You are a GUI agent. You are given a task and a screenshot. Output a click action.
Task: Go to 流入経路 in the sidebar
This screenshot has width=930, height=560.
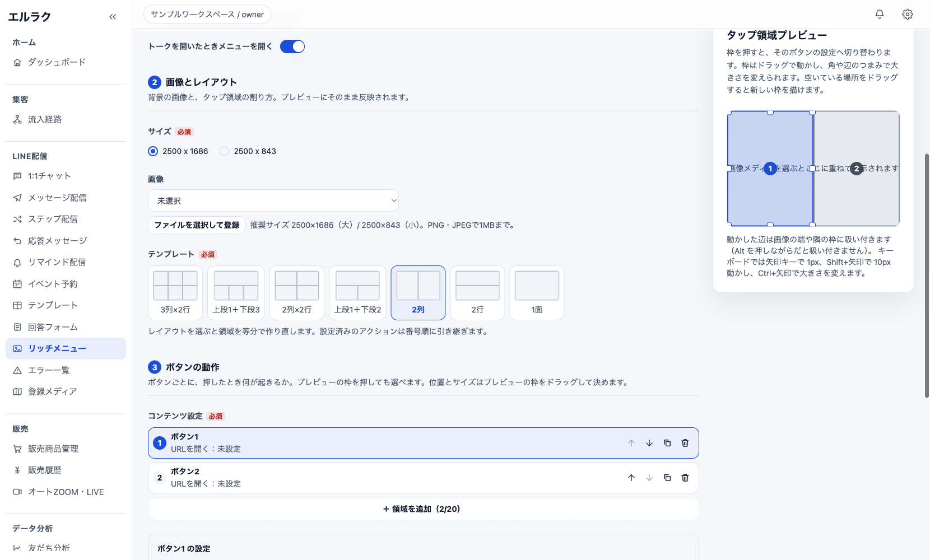tap(66, 119)
